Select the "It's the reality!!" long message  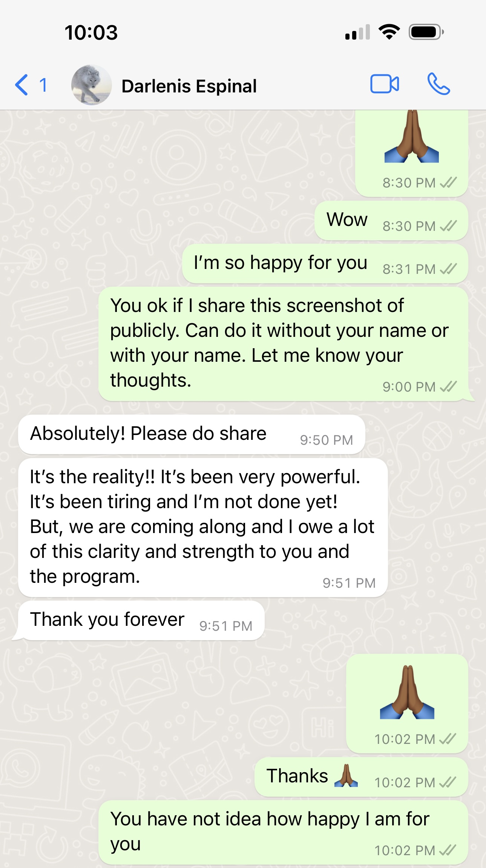click(203, 527)
